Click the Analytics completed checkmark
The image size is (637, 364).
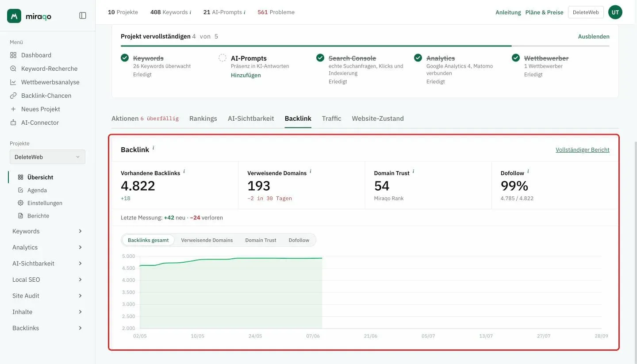click(418, 58)
